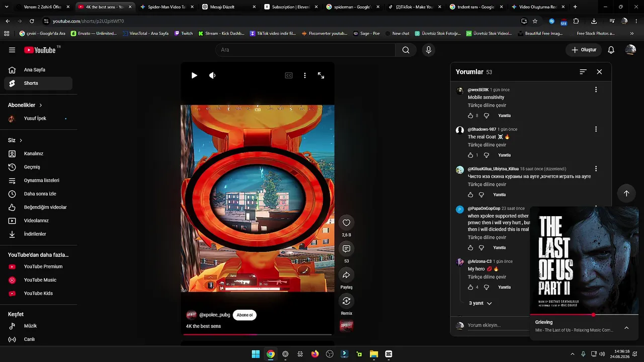644x362 pixels.
Task: Expand the Siz section
Action: click(x=15, y=140)
